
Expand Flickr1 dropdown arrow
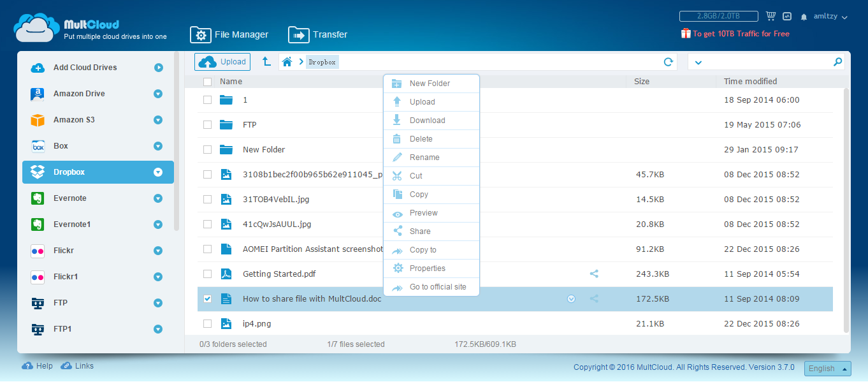pyautogui.click(x=158, y=277)
